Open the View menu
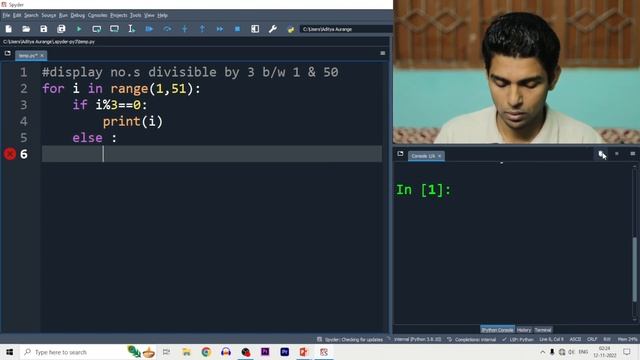 [x=149, y=15]
